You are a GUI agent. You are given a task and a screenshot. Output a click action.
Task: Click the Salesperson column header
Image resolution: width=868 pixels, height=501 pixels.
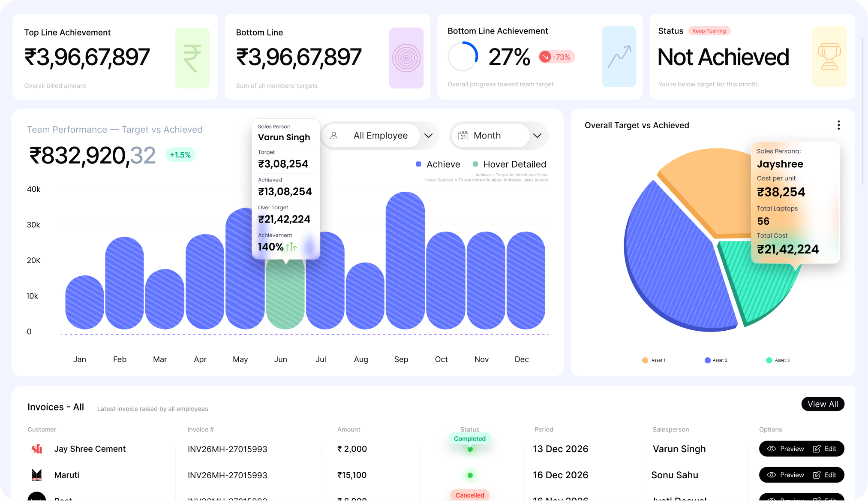click(671, 429)
